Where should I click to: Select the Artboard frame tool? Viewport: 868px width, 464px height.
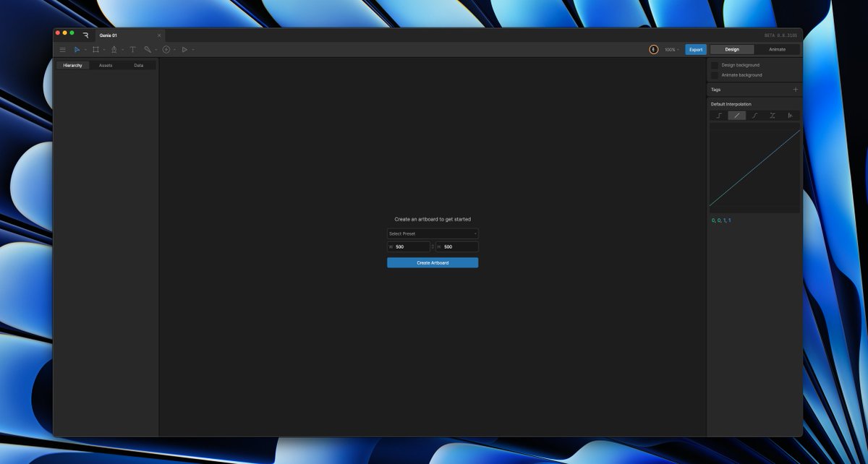[x=95, y=50]
